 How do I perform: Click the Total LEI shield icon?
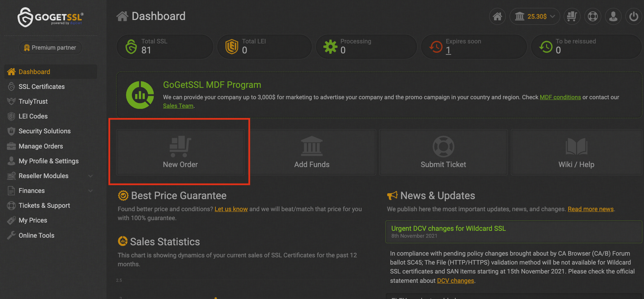click(x=232, y=47)
